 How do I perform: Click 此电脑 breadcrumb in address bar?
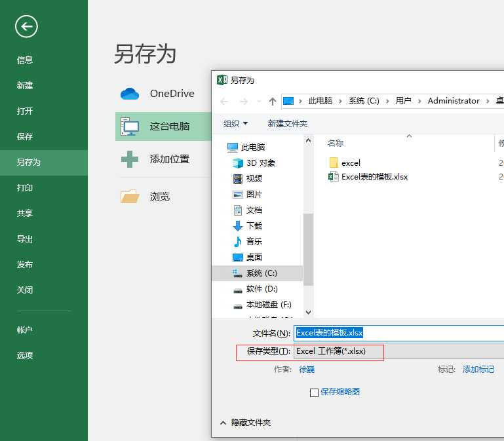click(x=320, y=101)
